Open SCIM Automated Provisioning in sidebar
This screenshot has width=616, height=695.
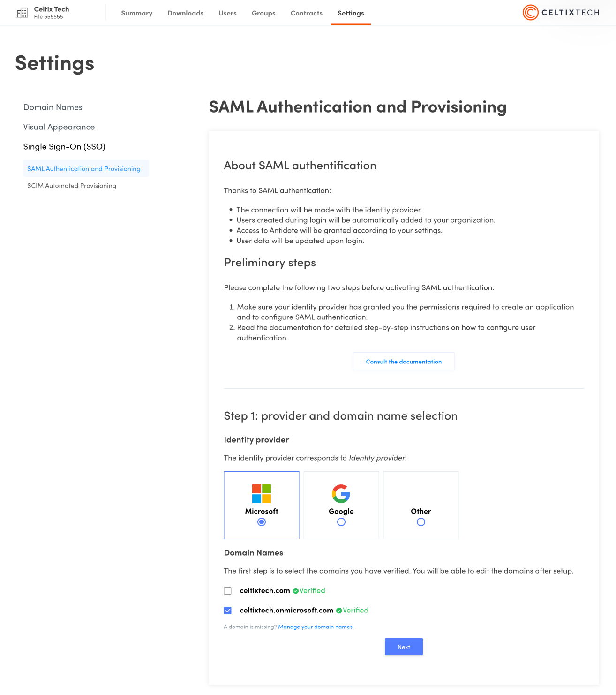pyautogui.click(x=72, y=186)
